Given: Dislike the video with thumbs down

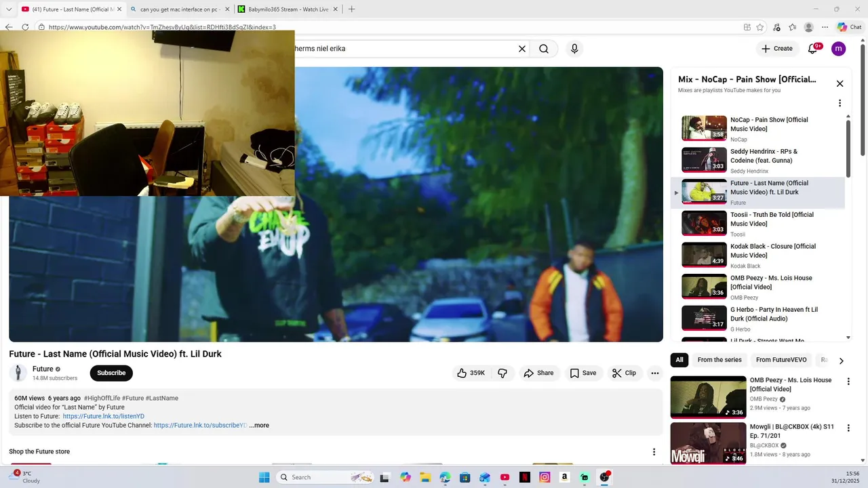Looking at the screenshot, I should click(502, 373).
